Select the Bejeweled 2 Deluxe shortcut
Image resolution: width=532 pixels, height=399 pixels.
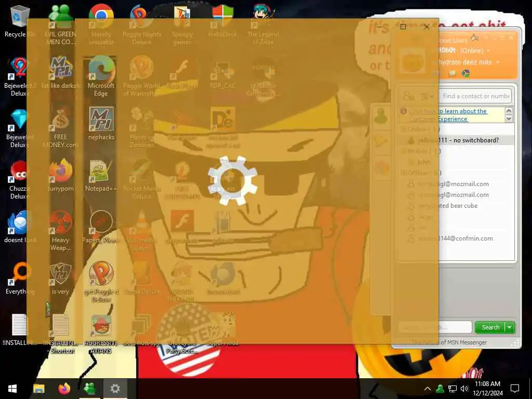click(20, 76)
